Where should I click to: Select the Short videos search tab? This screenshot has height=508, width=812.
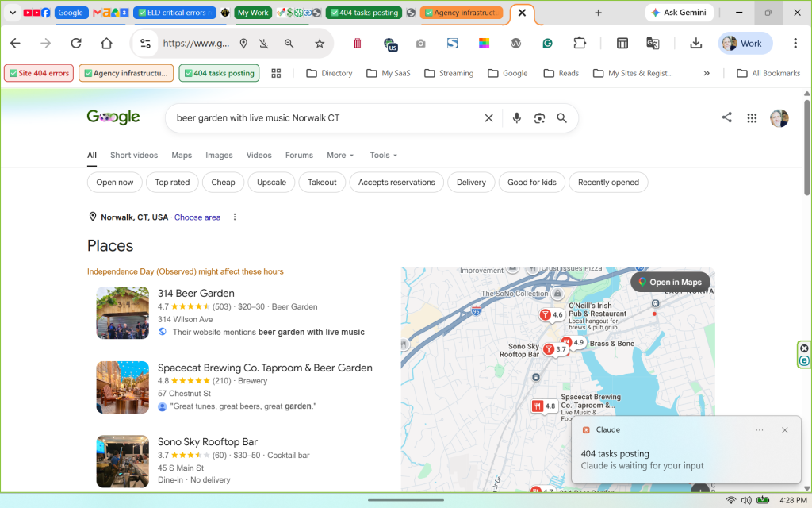click(133, 155)
